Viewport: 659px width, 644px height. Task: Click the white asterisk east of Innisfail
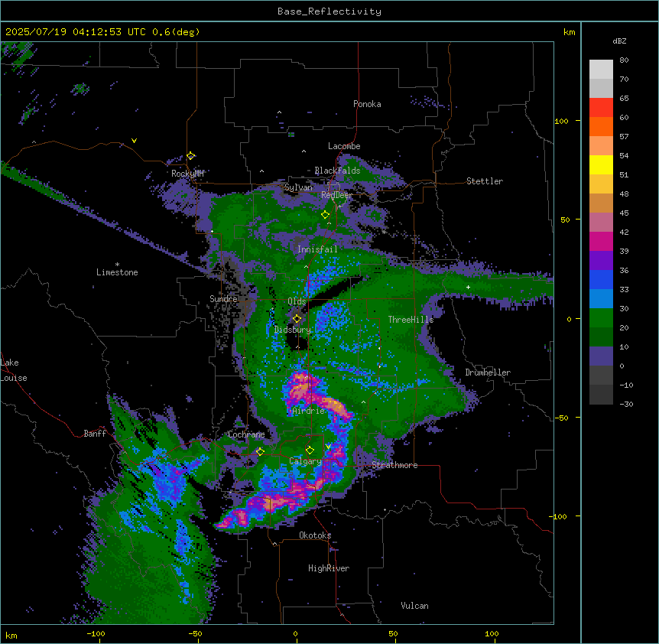click(384, 232)
